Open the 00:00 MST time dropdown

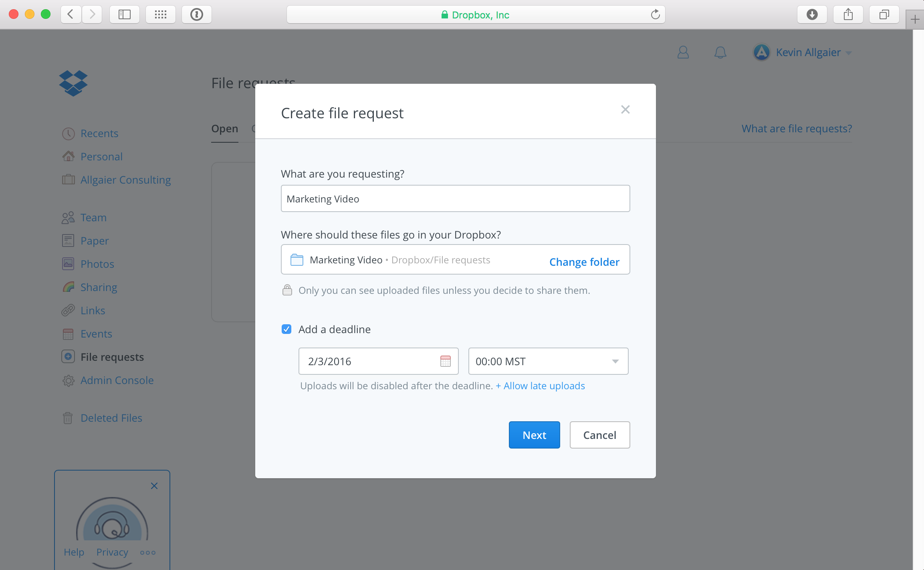[548, 361]
